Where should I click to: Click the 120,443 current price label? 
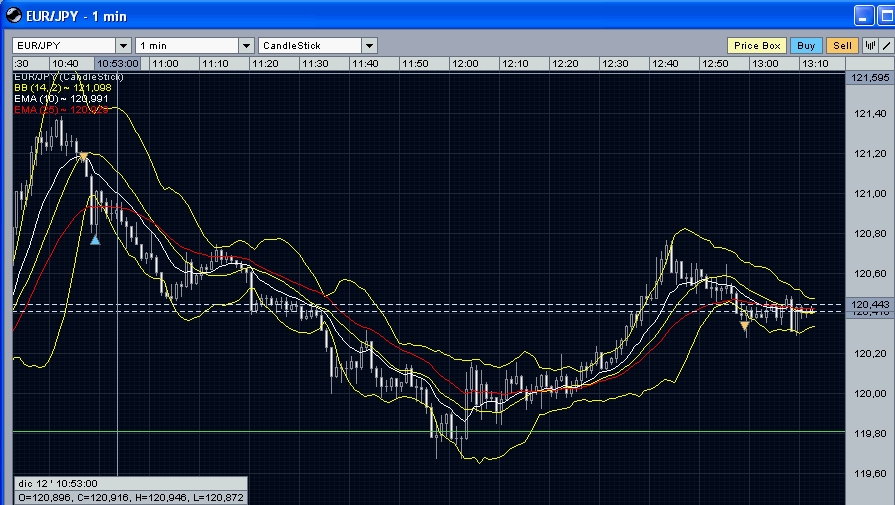(x=869, y=304)
